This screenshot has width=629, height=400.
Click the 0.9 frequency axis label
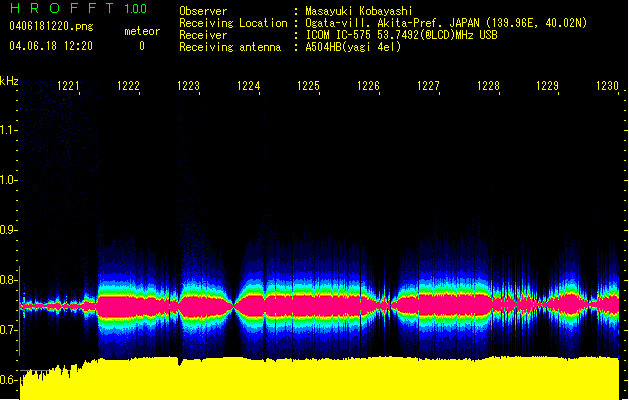tap(9, 230)
